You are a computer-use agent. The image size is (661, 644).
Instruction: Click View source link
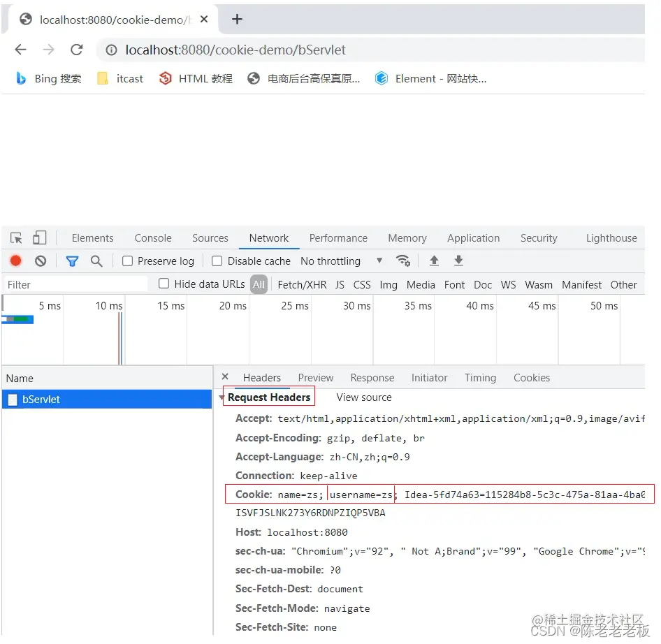364,397
